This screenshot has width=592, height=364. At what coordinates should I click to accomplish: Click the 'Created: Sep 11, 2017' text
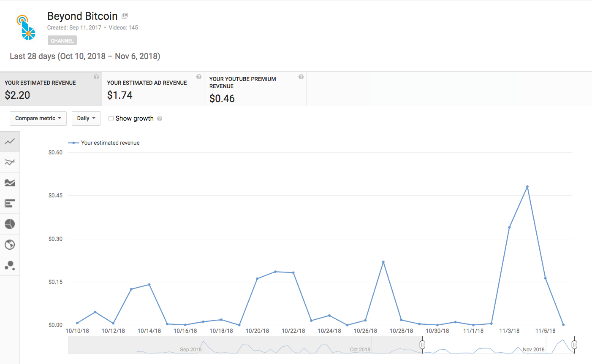(74, 27)
